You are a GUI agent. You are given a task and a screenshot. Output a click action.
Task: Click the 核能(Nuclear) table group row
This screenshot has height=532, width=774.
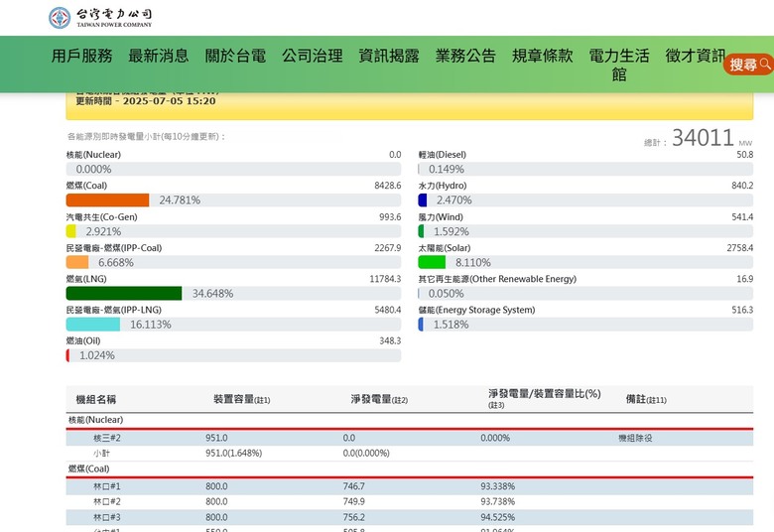coord(410,420)
